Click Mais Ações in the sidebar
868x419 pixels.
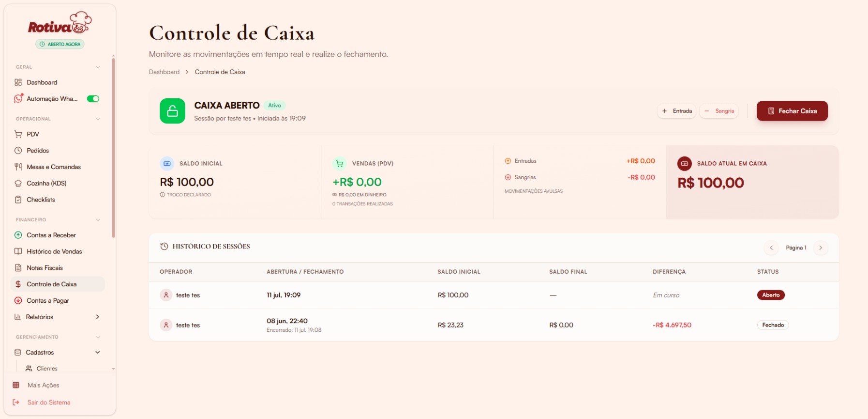44,385
